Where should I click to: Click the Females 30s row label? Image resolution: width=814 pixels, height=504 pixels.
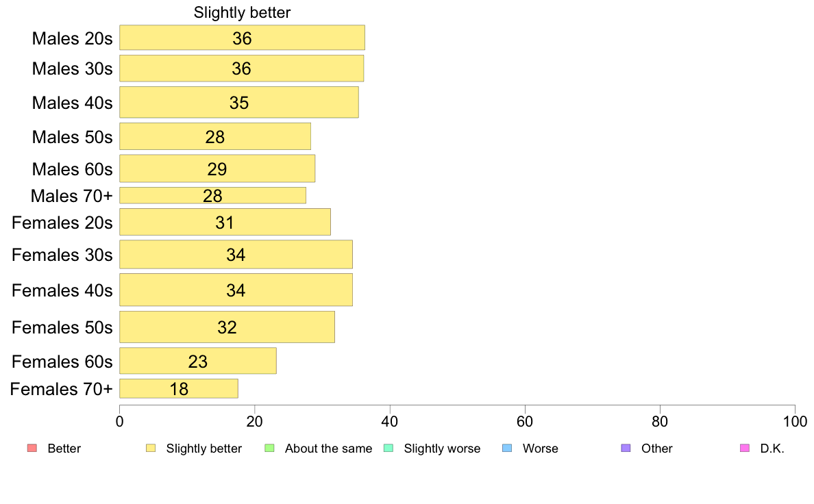pyautogui.click(x=62, y=255)
